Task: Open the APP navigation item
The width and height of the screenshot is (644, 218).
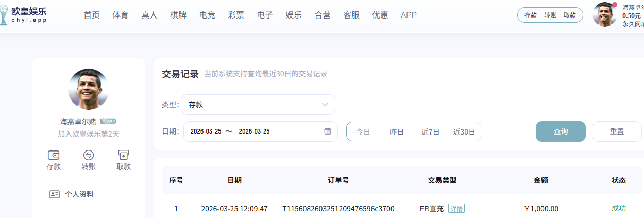Action: tap(409, 15)
